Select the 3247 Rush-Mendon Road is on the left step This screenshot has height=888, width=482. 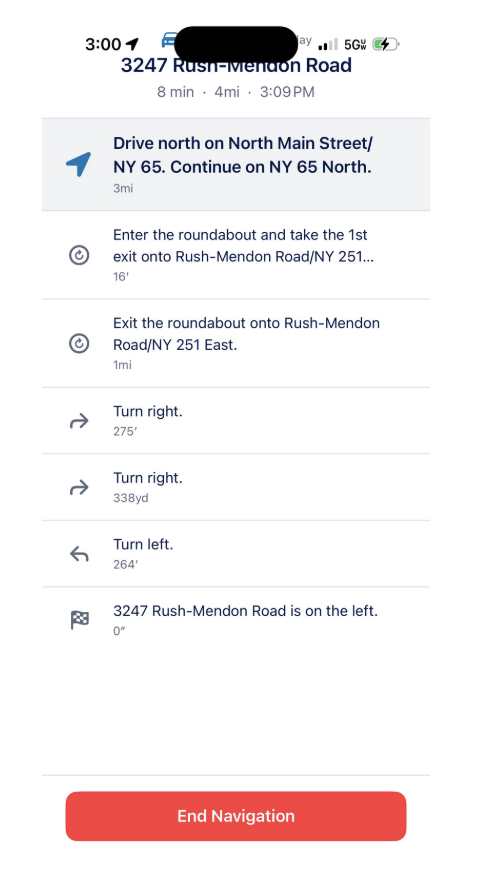(x=236, y=620)
